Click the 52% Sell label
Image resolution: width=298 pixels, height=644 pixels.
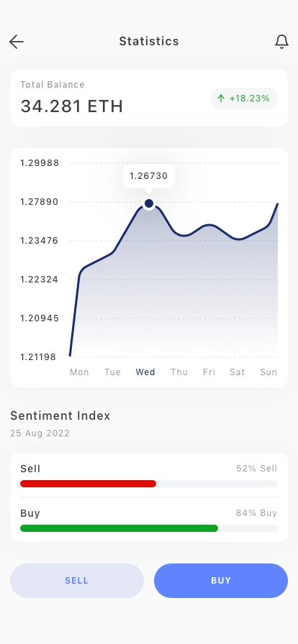(257, 469)
